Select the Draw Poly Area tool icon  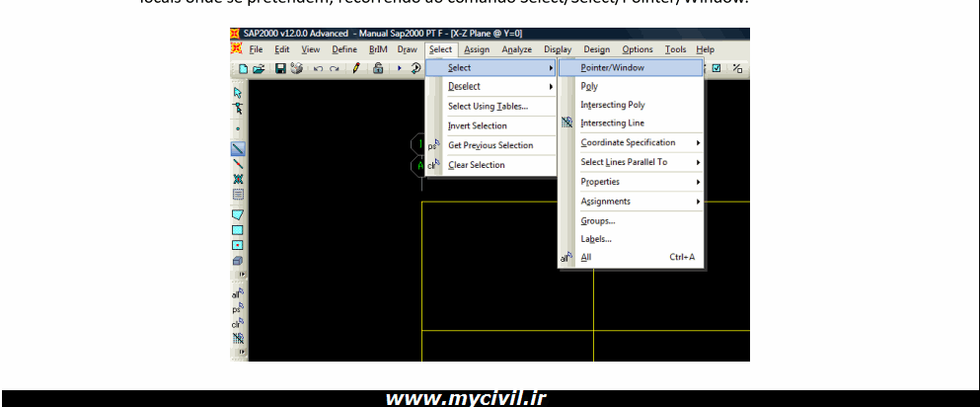tap(238, 214)
